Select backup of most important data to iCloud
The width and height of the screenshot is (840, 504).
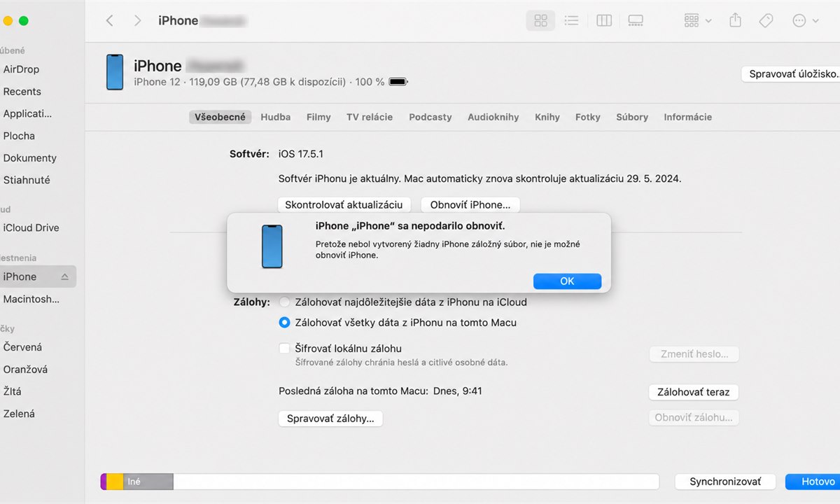click(284, 302)
